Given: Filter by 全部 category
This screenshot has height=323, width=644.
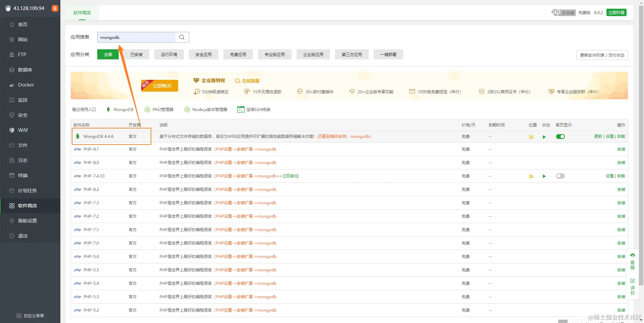Looking at the screenshot, I should (108, 54).
